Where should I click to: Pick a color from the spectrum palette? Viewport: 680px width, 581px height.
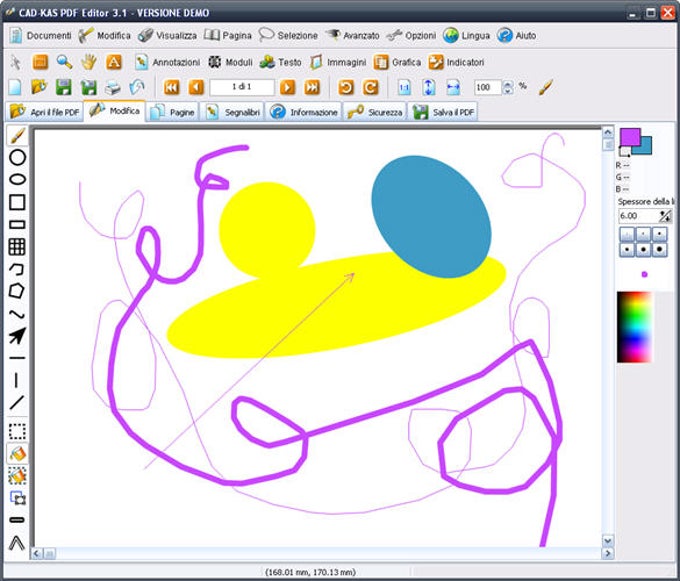pos(634,327)
